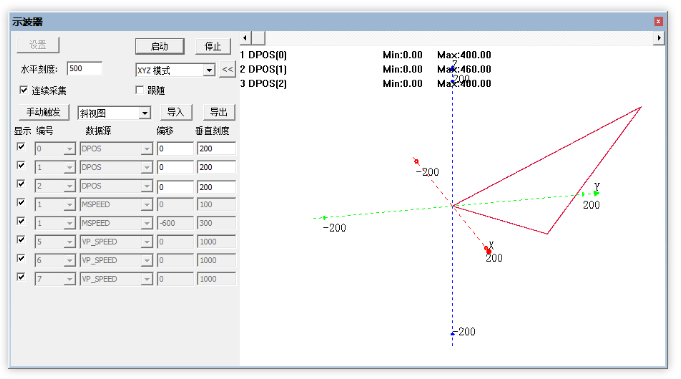Collapse panel with the << button
The height and width of the screenshot is (379, 681).
(228, 69)
